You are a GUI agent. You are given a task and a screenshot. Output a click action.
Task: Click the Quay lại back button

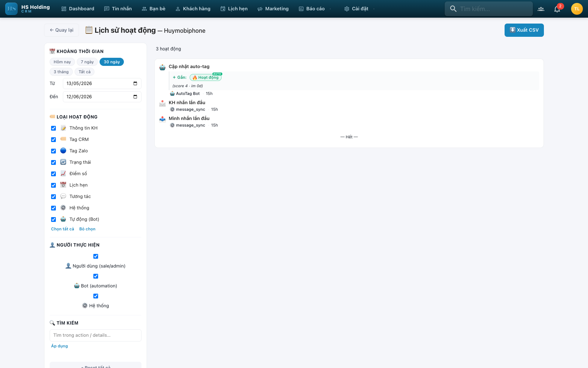[x=61, y=30]
